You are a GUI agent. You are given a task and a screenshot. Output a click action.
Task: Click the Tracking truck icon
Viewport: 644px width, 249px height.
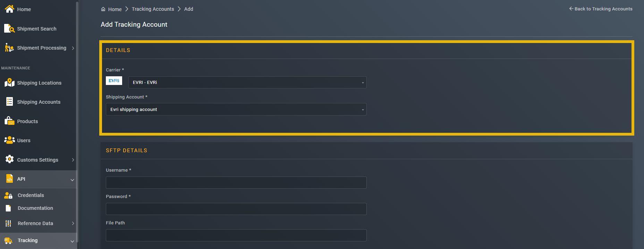[x=9, y=240]
